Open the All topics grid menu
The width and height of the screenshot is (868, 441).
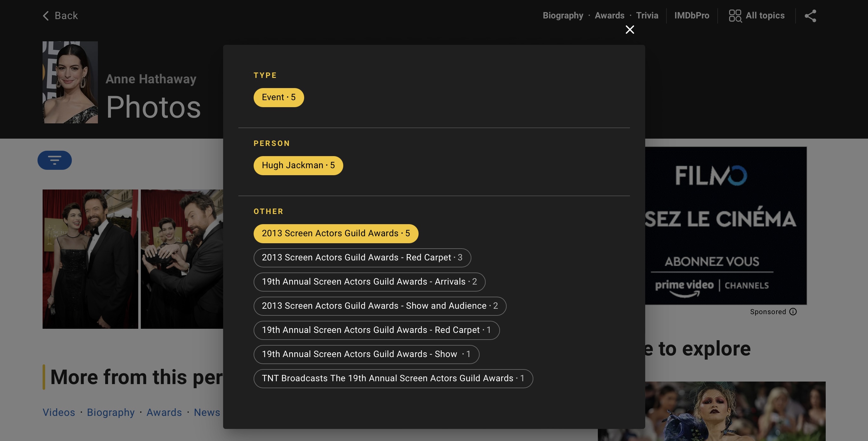756,16
